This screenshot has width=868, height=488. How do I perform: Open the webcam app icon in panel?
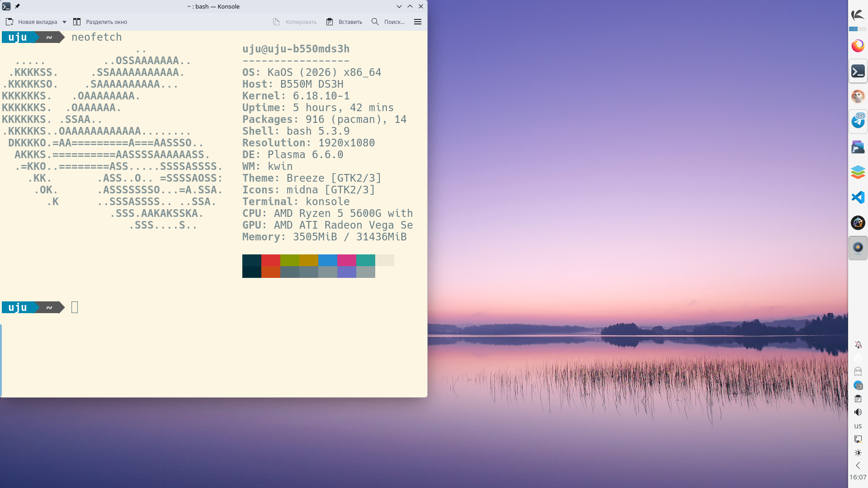coord(858,248)
